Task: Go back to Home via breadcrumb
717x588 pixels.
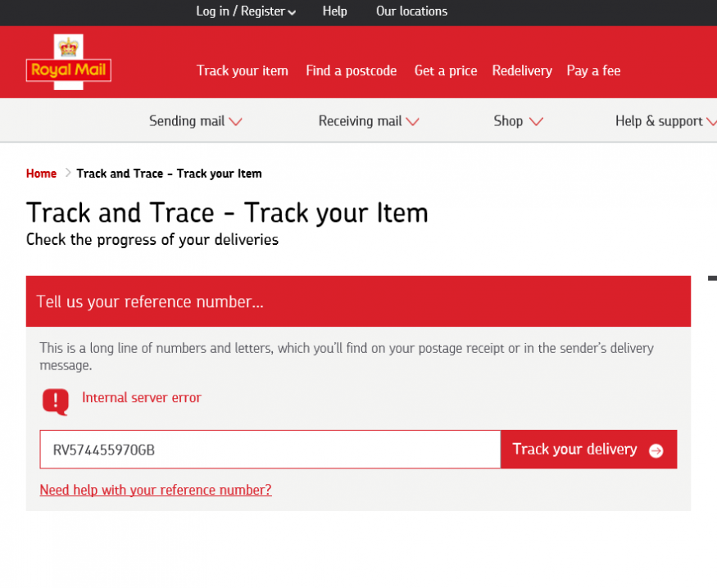Action: [x=41, y=174]
